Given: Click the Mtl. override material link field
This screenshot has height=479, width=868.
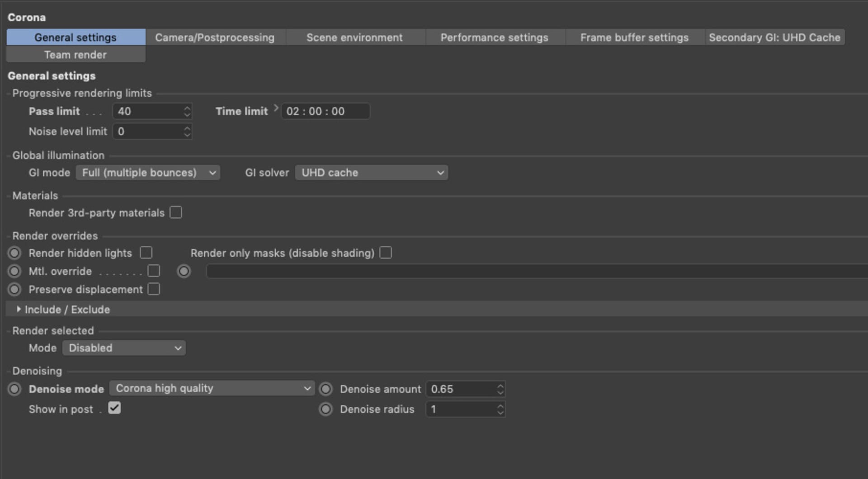Looking at the screenshot, I should pyautogui.click(x=537, y=271).
